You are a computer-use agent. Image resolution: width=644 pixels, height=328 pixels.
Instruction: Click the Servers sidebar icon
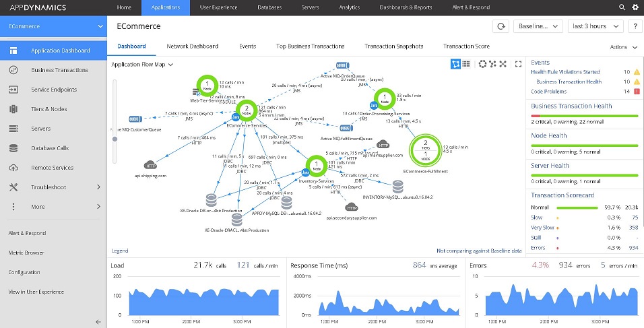tap(13, 129)
